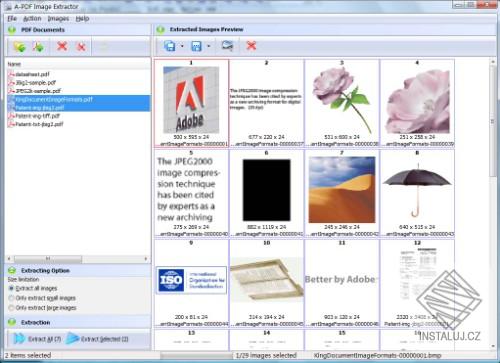Click the preview scroll up arrow

point(492,62)
